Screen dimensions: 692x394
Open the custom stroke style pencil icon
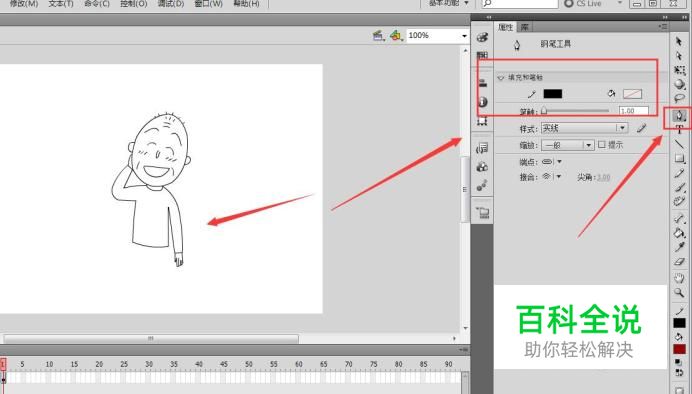coord(642,128)
